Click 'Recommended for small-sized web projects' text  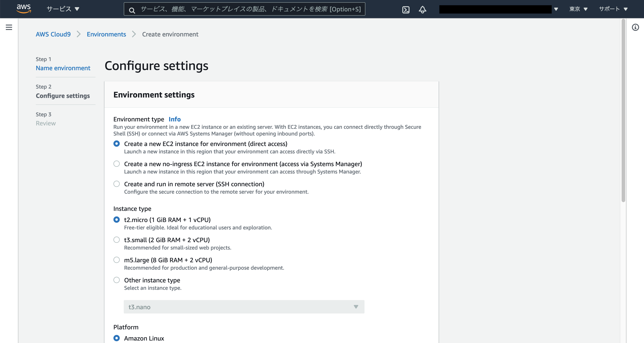(178, 248)
